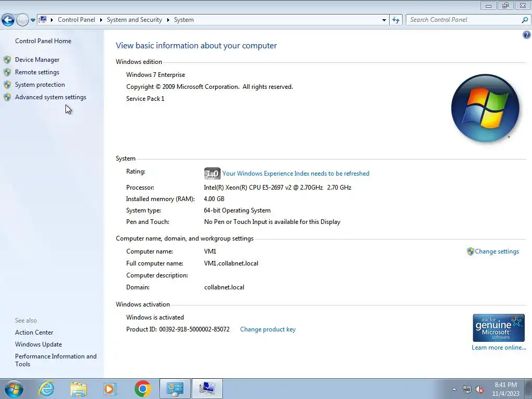
Task: Open Device Manager link
Action: pos(37,60)
